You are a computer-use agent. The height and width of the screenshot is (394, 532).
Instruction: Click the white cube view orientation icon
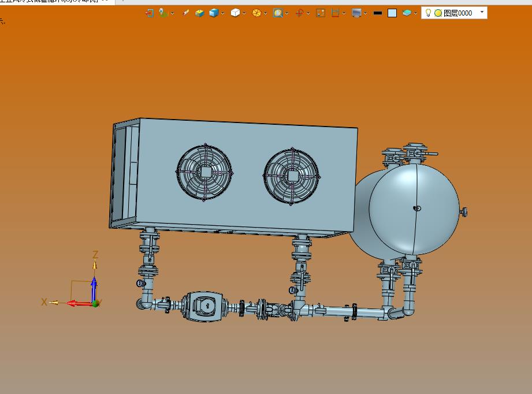[x=235, y=13]
